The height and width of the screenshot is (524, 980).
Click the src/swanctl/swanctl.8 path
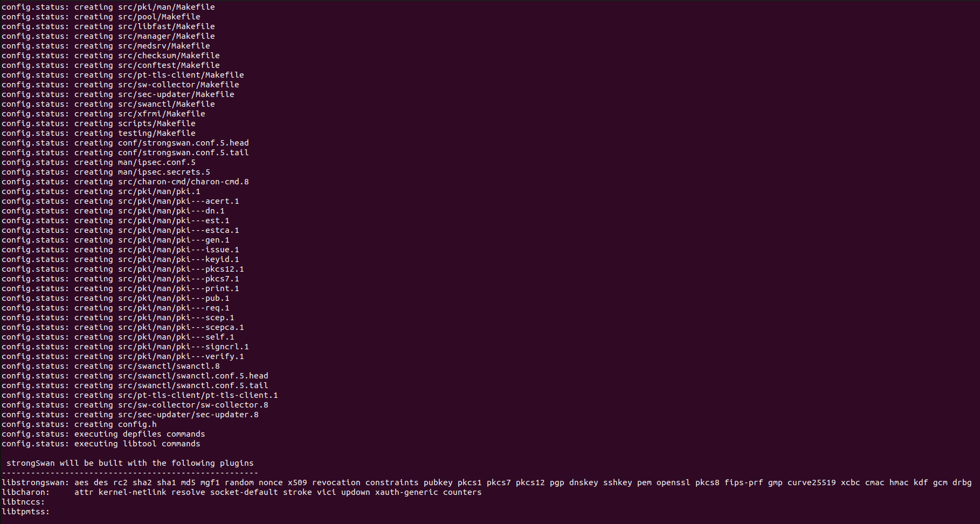169,366
